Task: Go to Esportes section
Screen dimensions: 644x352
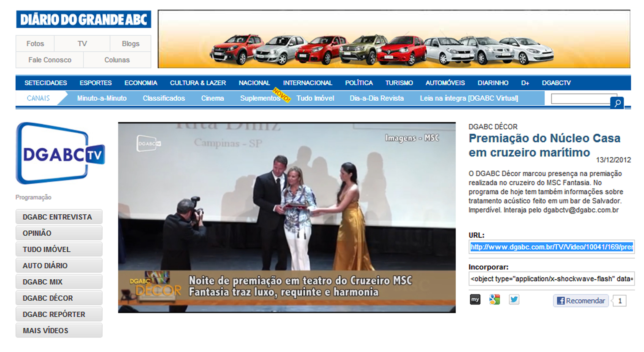Action: pos(95,83)
